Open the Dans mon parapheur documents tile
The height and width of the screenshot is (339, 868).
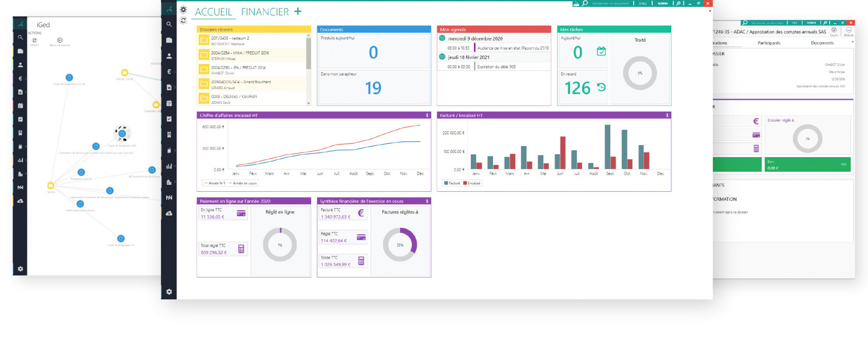point(373,87)
